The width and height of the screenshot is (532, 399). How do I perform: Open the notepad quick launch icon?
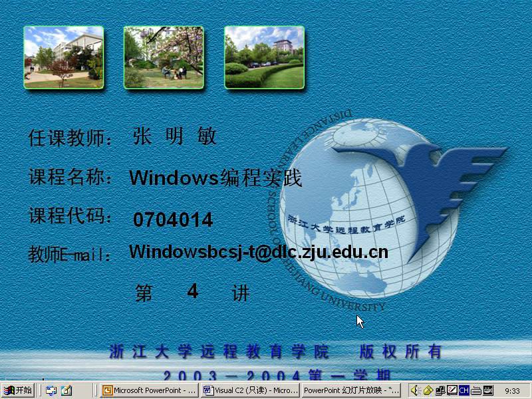[66, 390]
